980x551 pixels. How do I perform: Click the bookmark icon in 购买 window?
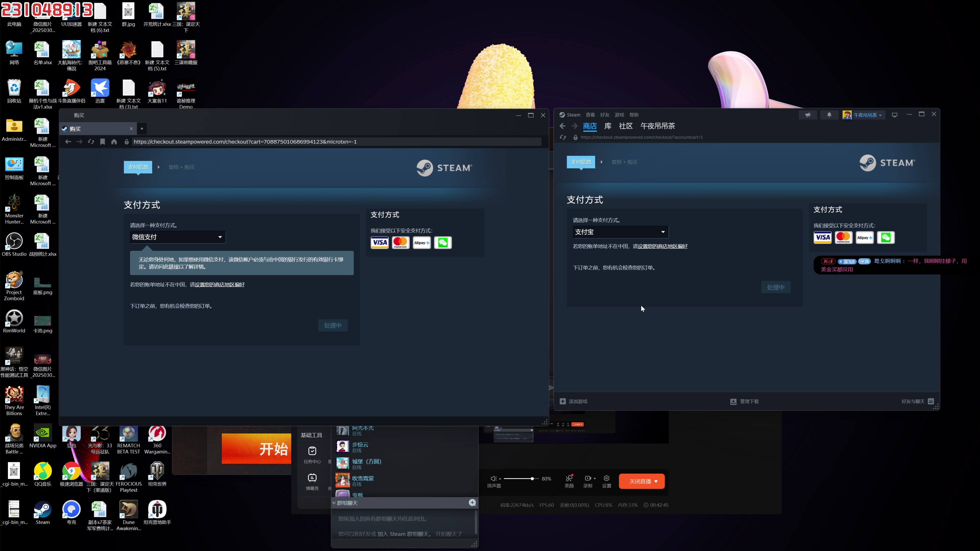point(102,142)
